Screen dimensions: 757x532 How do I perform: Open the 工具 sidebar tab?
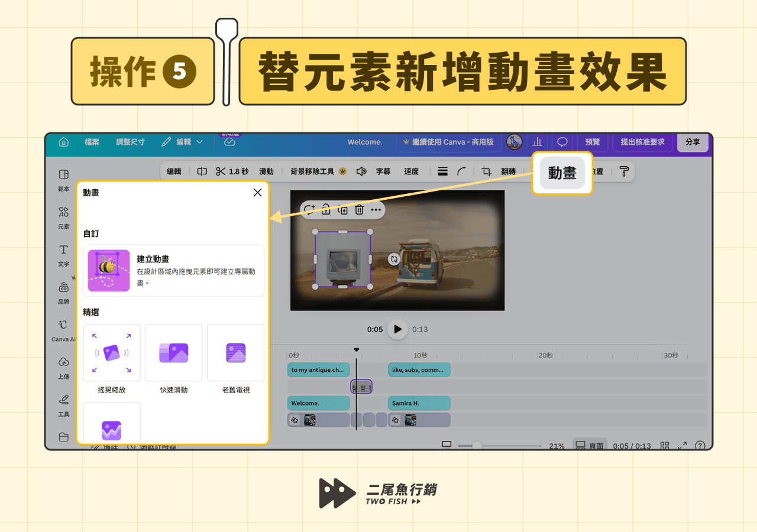(63, 406)
